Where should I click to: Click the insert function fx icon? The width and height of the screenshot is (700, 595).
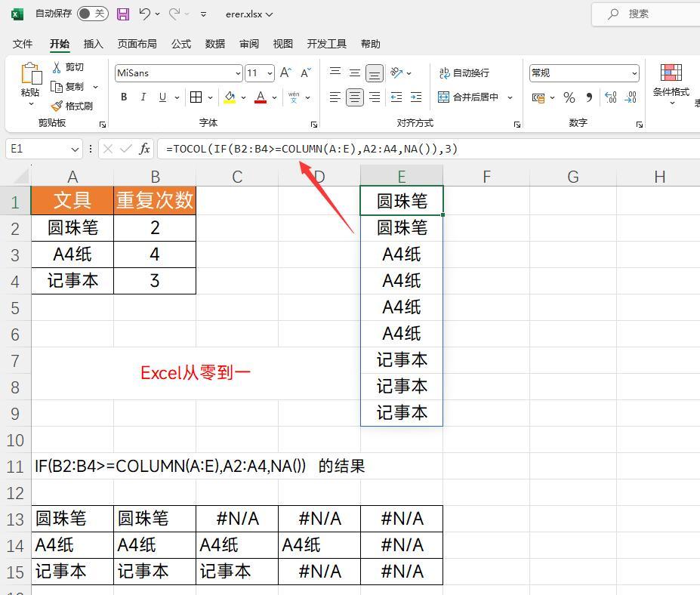click(145, 149)
